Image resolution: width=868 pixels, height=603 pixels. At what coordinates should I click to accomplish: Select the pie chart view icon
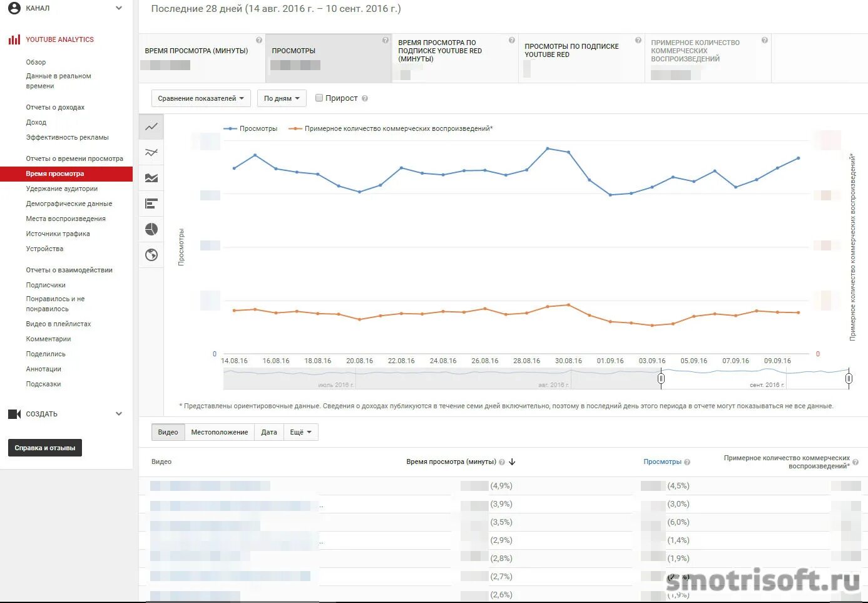pyautogui.click(x=151, y=229)
